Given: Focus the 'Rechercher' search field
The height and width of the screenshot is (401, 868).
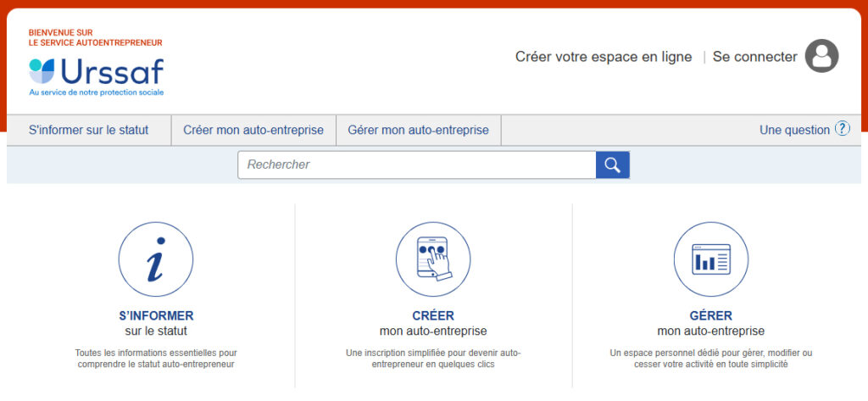Looking at the screenshot, I should 416,164.
